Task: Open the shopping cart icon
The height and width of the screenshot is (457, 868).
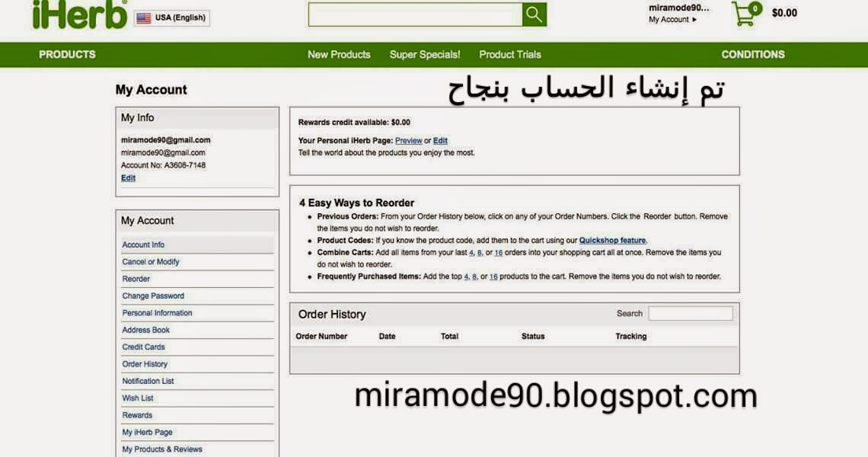Action: pos(745,13)
